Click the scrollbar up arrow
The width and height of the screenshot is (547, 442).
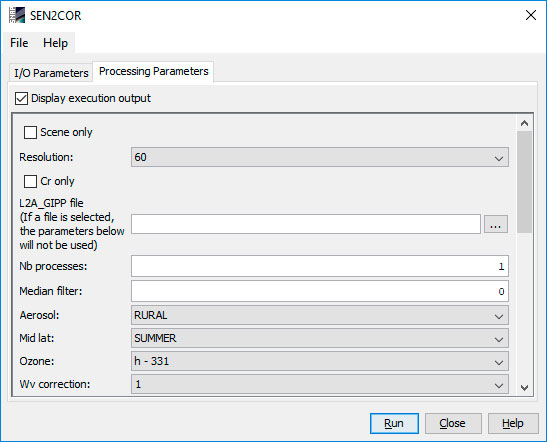[524, 123]
